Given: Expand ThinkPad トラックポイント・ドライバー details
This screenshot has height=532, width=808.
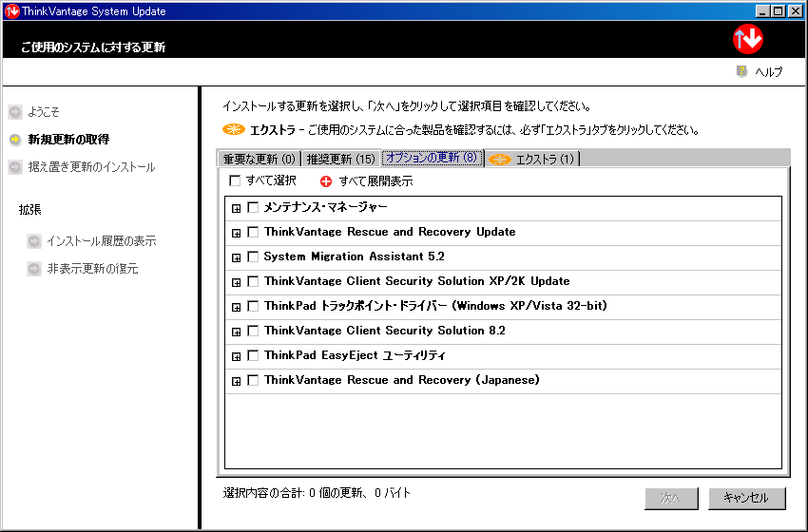Looking at the screenshot, I should pyautogui.click(x=236, y=308).
